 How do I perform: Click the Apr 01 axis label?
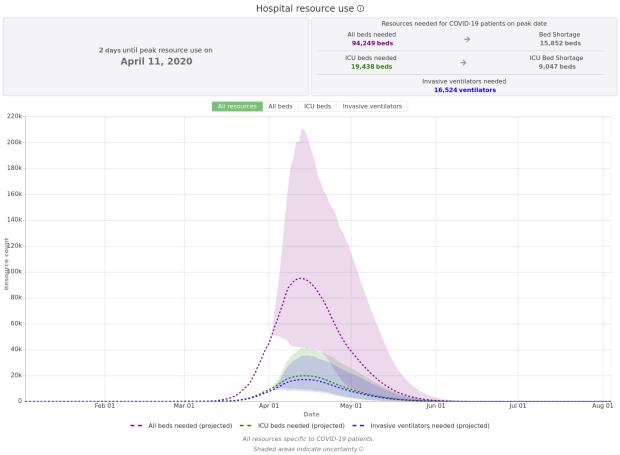269,406
